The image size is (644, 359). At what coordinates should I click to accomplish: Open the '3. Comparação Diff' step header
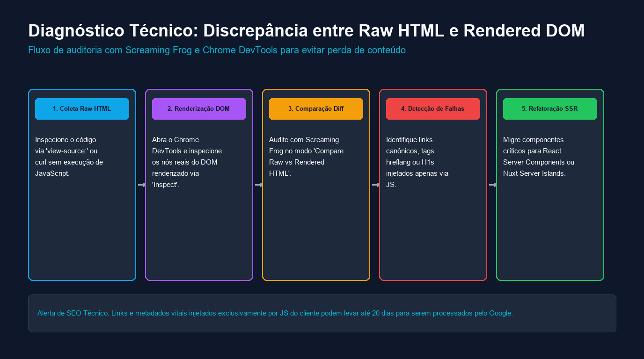click(316, 109)
